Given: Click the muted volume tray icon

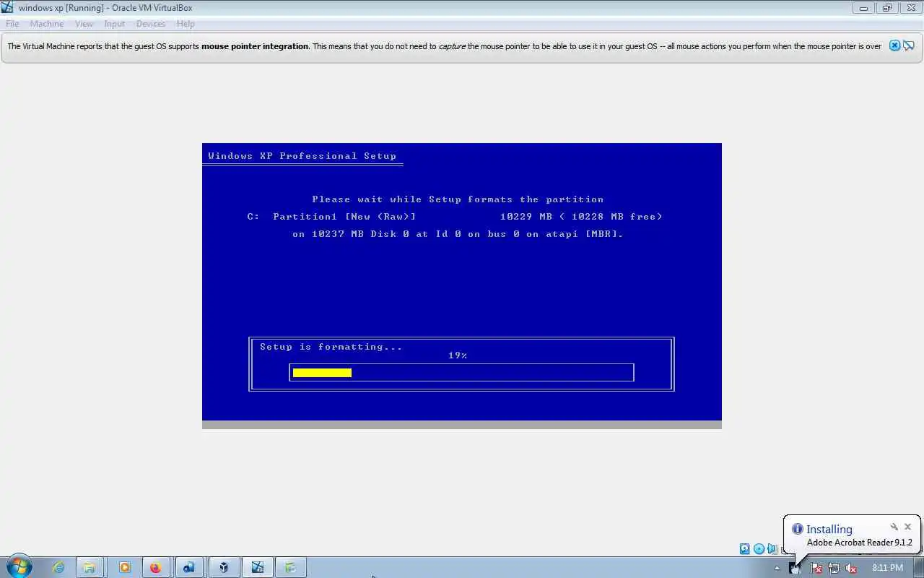Looking at the screenshot, I should point(852,568).
